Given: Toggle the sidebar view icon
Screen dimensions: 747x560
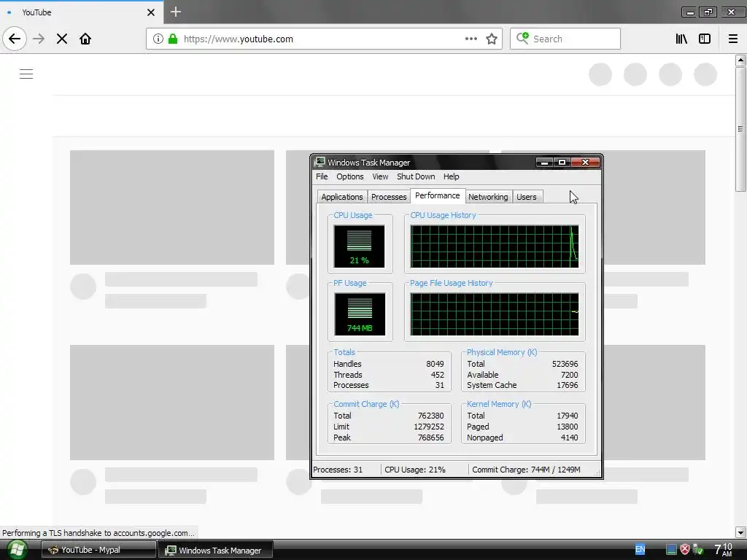Looking at the screenshot, I should (x=705, y=39).
